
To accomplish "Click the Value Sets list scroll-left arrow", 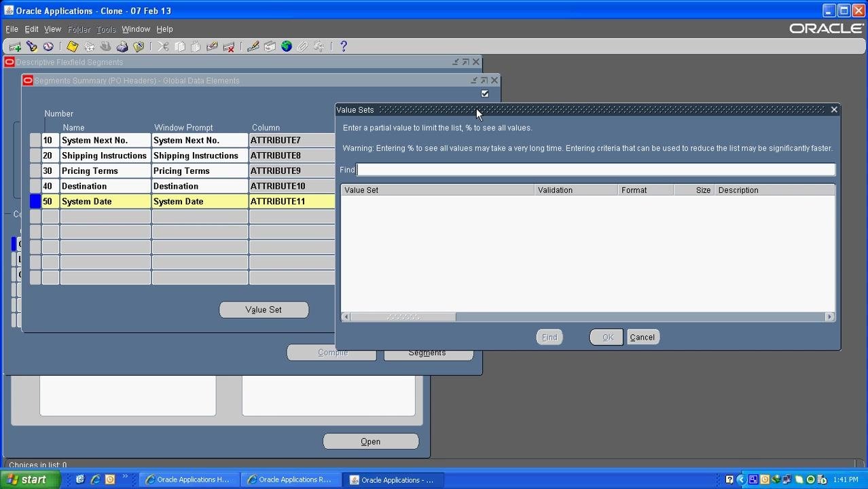I will [x=346, y=316].
